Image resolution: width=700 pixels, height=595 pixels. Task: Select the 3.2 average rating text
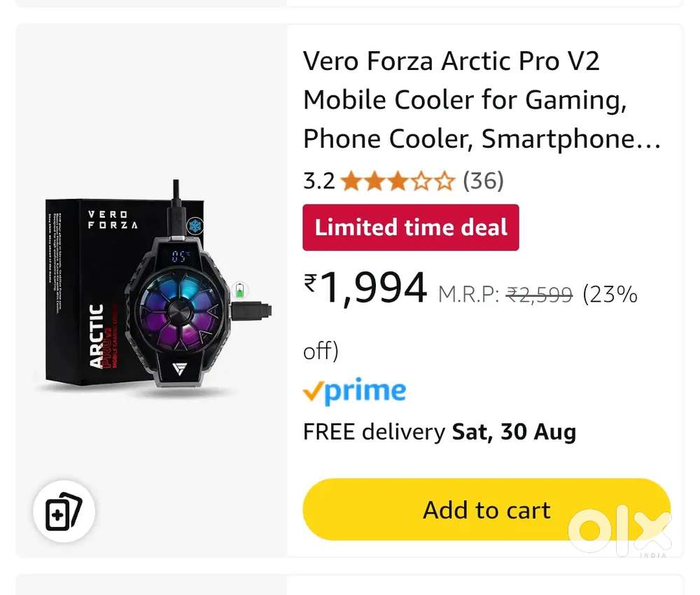coord(319,181)
